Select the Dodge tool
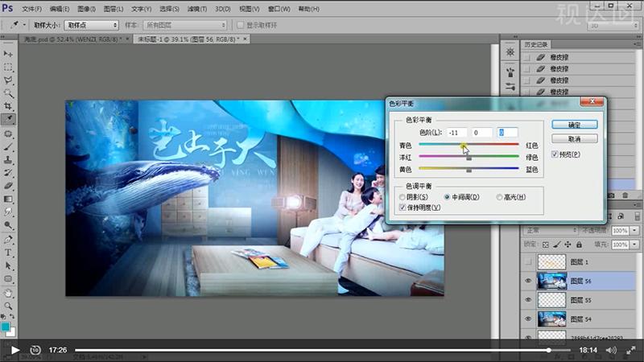This screenshot has width=644, height=362. click(x=8, y=225)
